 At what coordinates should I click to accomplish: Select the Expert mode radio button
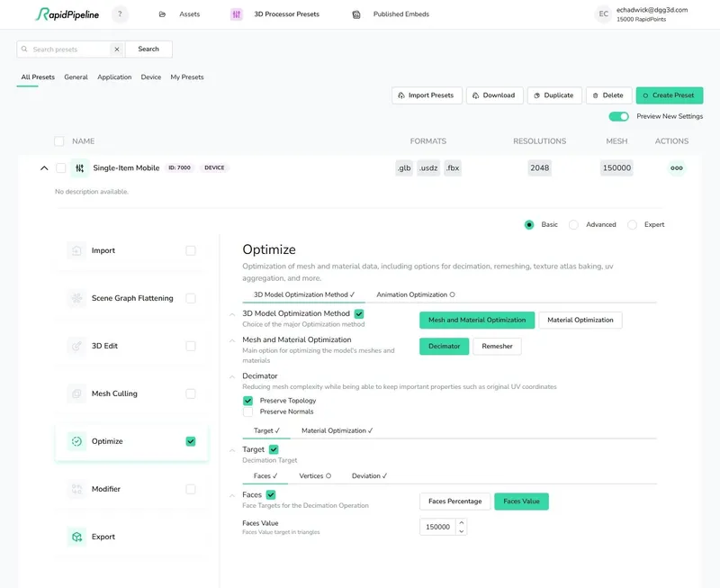click(632, 224)
